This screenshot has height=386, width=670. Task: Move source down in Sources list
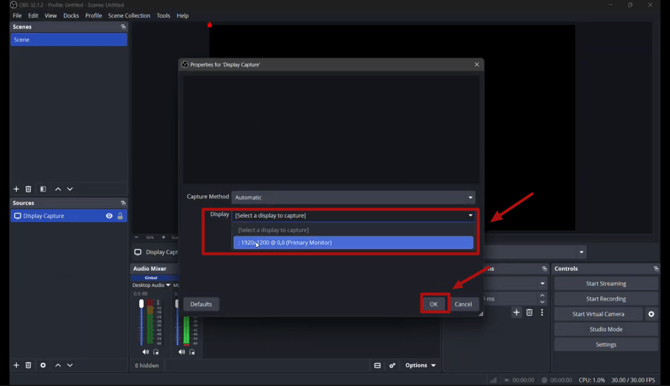(70, 365)
